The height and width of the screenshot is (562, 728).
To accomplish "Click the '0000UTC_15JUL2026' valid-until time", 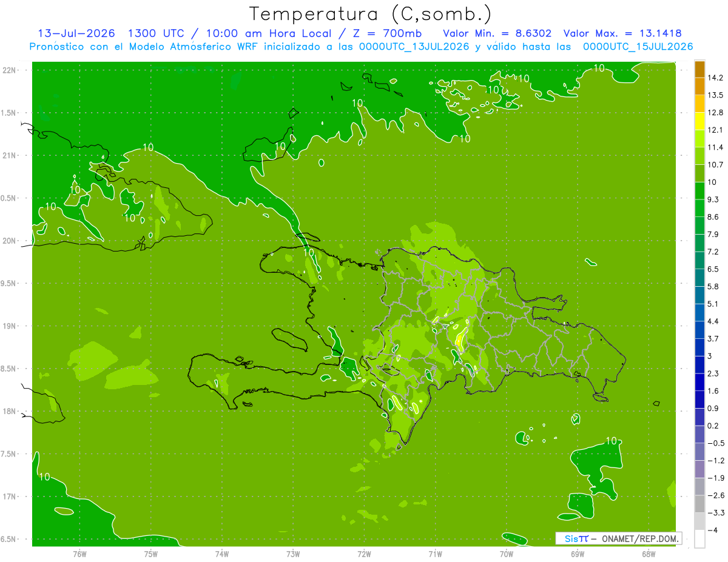I will [638, 47].
